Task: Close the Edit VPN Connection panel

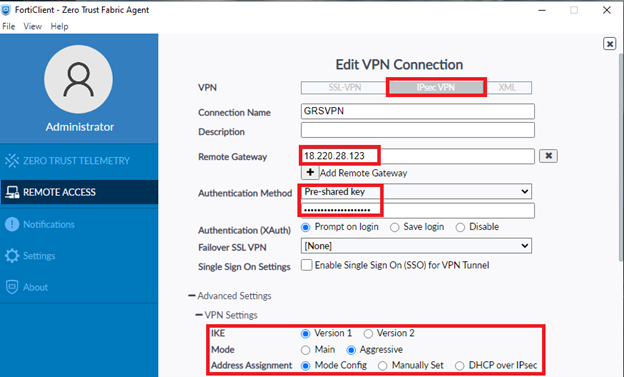Action: point(610,43)
